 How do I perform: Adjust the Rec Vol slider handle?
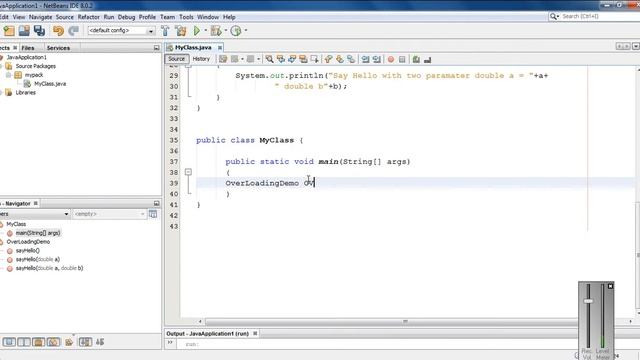click(588, 301)
